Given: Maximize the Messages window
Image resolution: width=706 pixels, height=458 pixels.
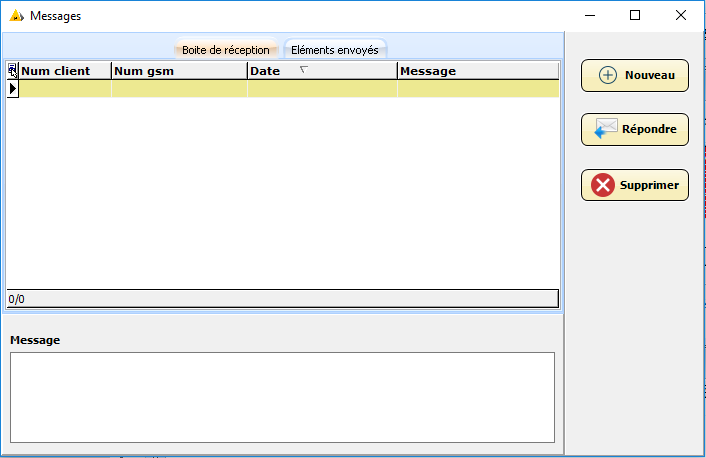Looking at the screenshot, I should [x=635, y=16].
